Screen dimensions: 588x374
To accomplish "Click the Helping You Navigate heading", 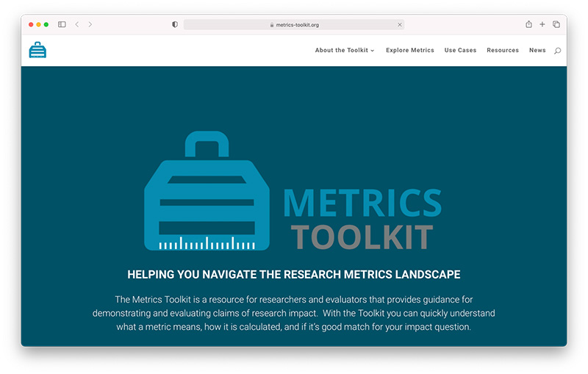I will click(293, 275).
